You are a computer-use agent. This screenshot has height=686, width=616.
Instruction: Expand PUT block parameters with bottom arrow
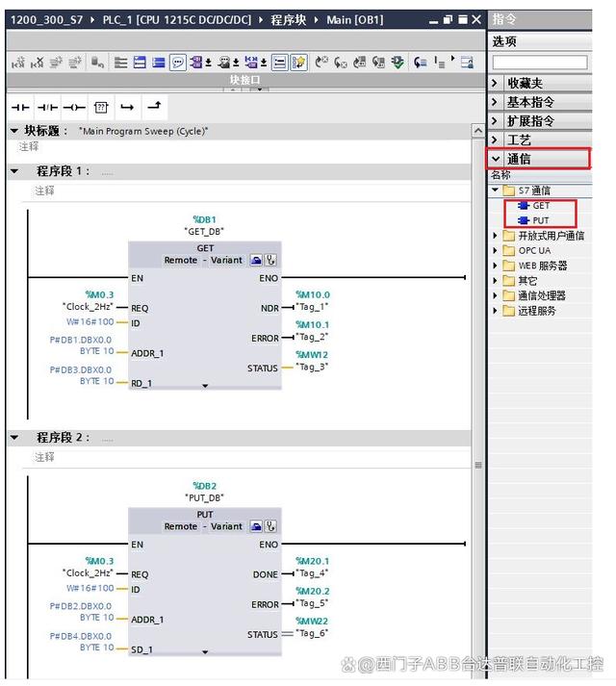click(x=205, y=652)
